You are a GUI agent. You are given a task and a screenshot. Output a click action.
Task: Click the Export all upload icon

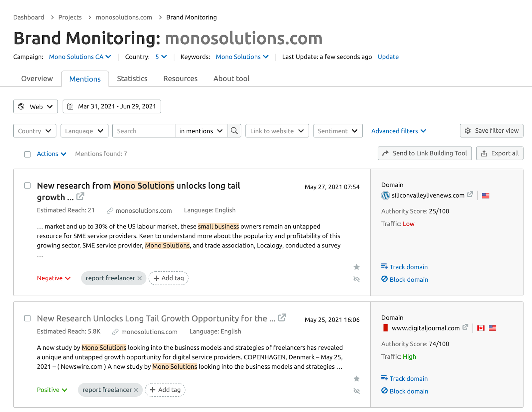(x=484, y=153)
